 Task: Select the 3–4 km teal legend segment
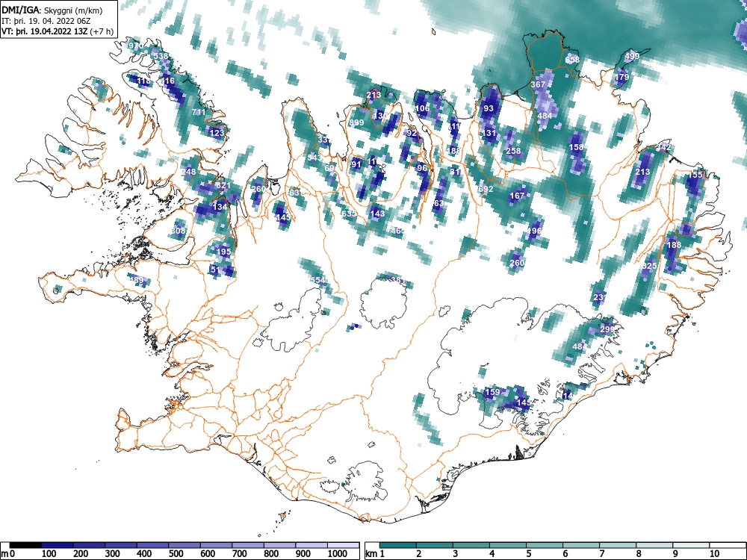point(471,545)
